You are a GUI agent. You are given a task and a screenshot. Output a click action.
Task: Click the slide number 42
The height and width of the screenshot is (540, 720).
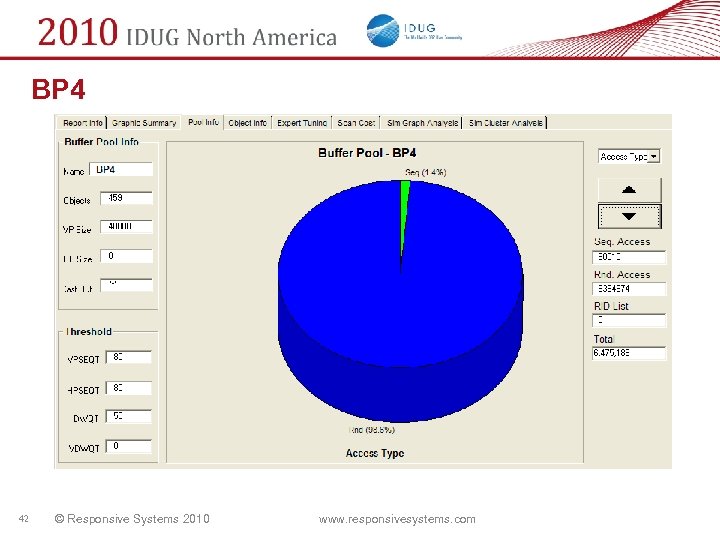tap(23, 519)
